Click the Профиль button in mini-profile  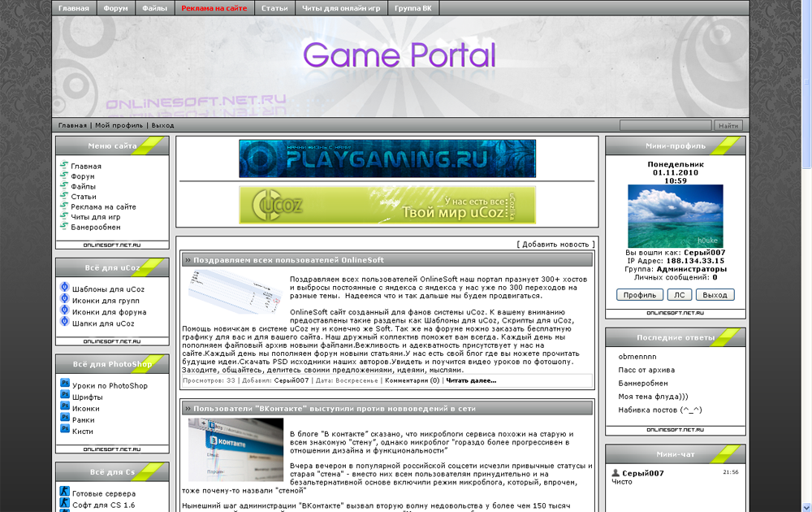point(640,295)
